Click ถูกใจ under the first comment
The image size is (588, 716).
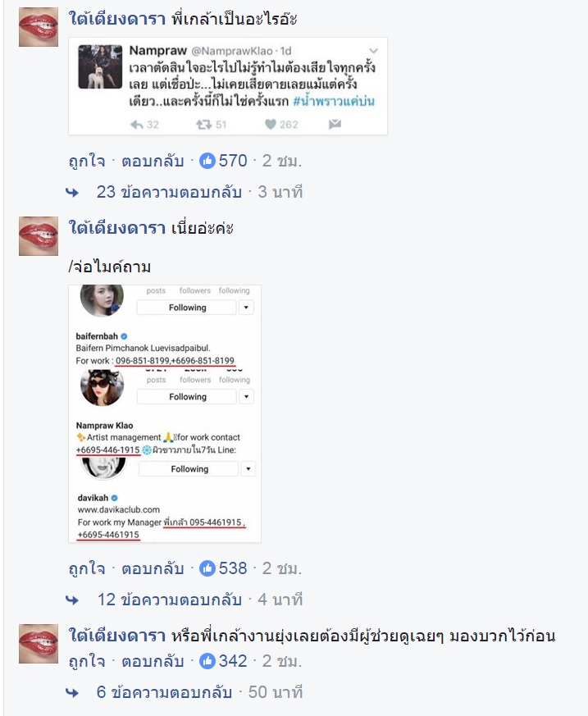[x=87, y=162]
